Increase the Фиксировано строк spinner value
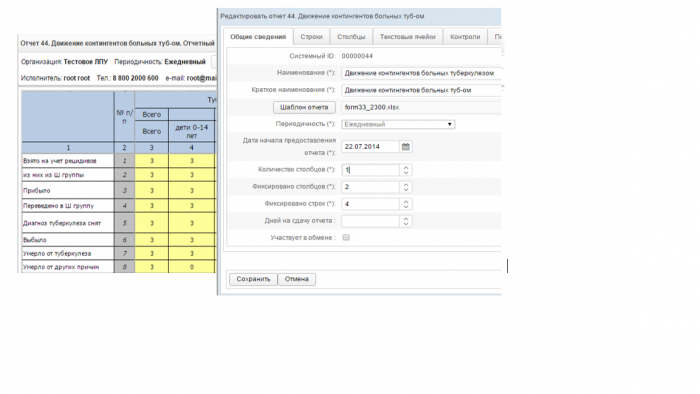The height and width of the screenshot is (394, 700). (x=406, y=201)
